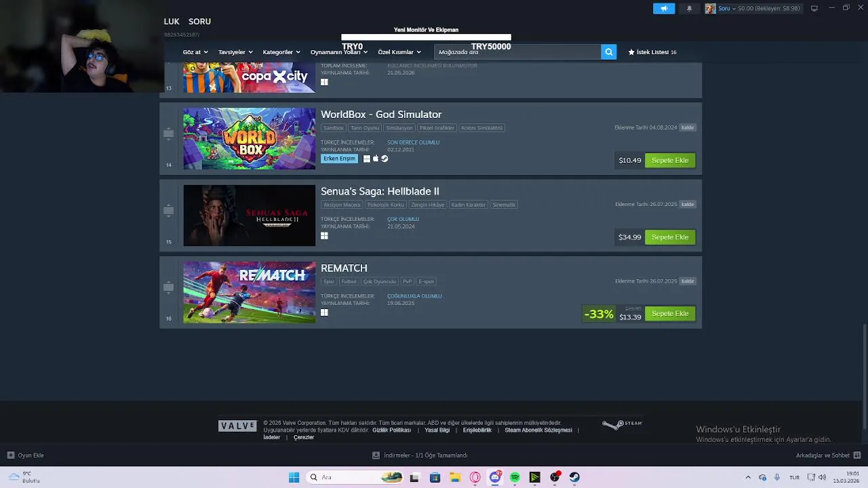The height and width of the screenshot is (488, 868).
Task: Click the Oyun Ekle button
Action: pos(26,455)
